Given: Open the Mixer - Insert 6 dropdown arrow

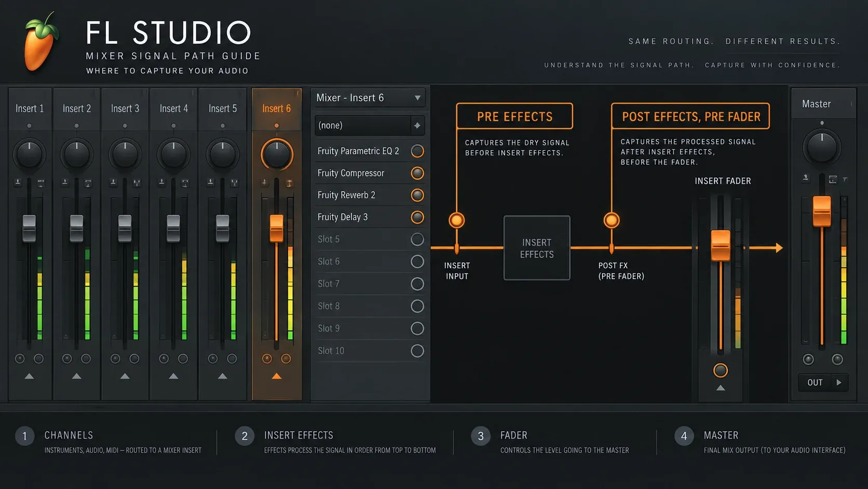Looking at the screenshot, I should [417, 98].
